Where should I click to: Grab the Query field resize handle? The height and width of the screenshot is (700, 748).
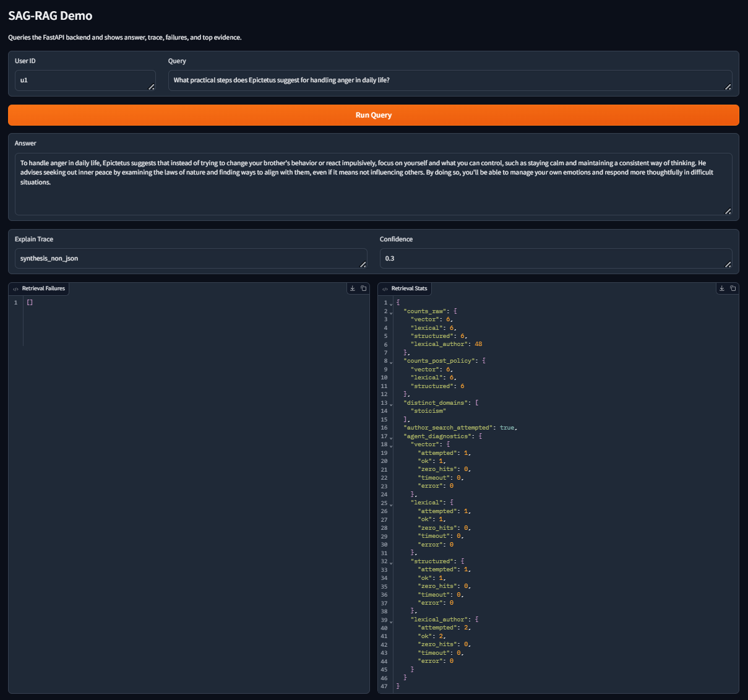coord(728,87)
